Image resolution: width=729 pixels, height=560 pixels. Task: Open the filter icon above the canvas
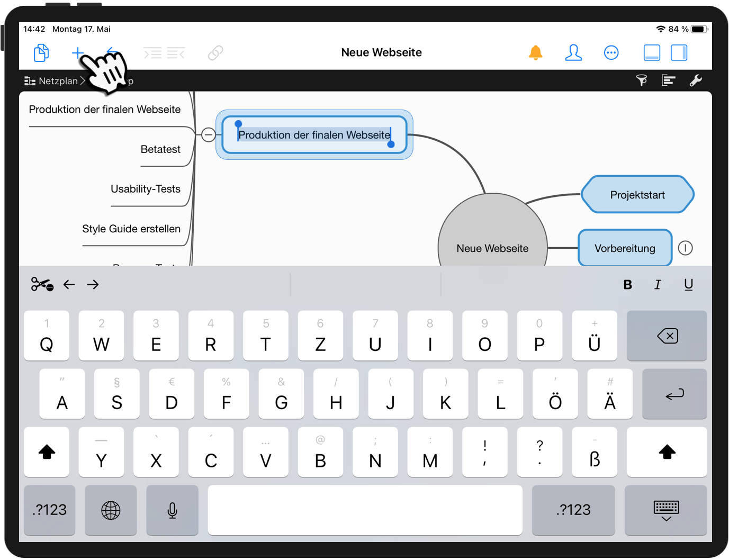(642, 80)
